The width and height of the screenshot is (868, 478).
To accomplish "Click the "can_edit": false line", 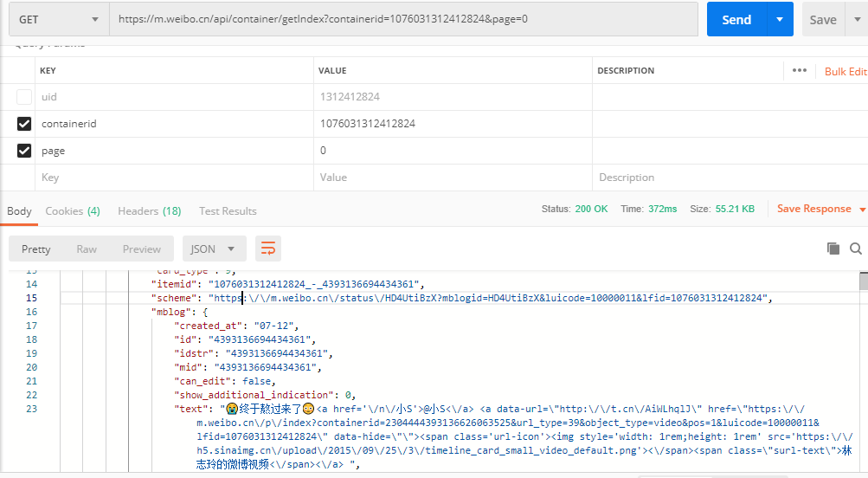I will (225, 381).
